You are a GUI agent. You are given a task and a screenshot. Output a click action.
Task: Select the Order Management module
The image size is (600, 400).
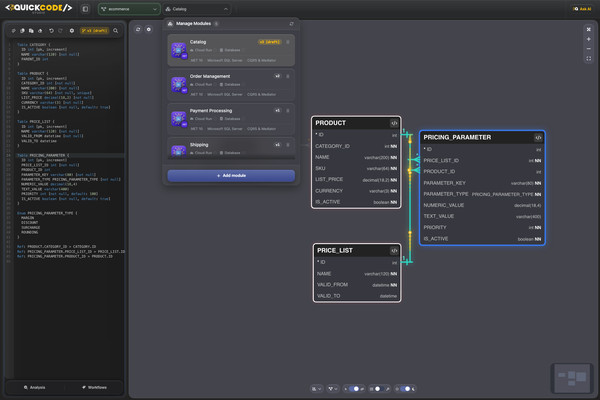[231, 85]
